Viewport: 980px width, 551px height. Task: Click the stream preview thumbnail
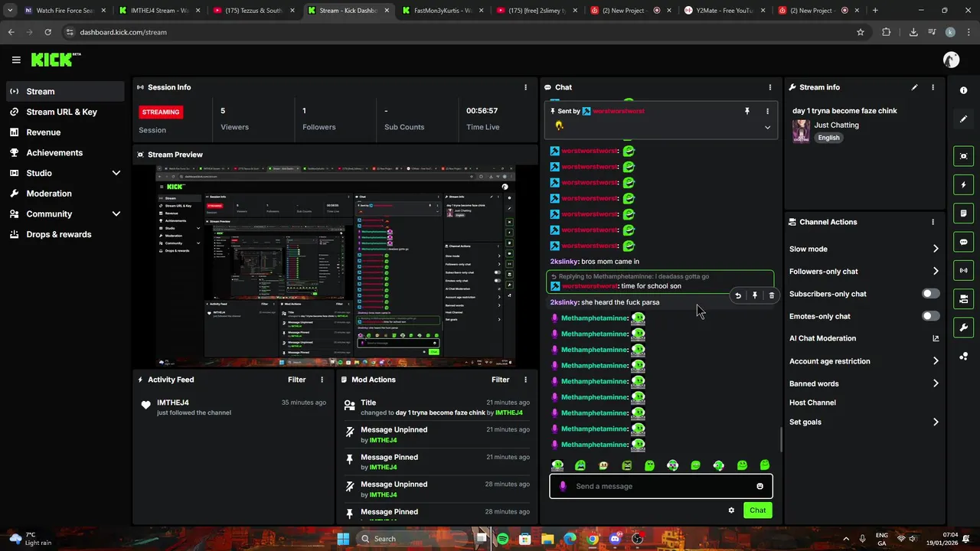tap(335, 266)
